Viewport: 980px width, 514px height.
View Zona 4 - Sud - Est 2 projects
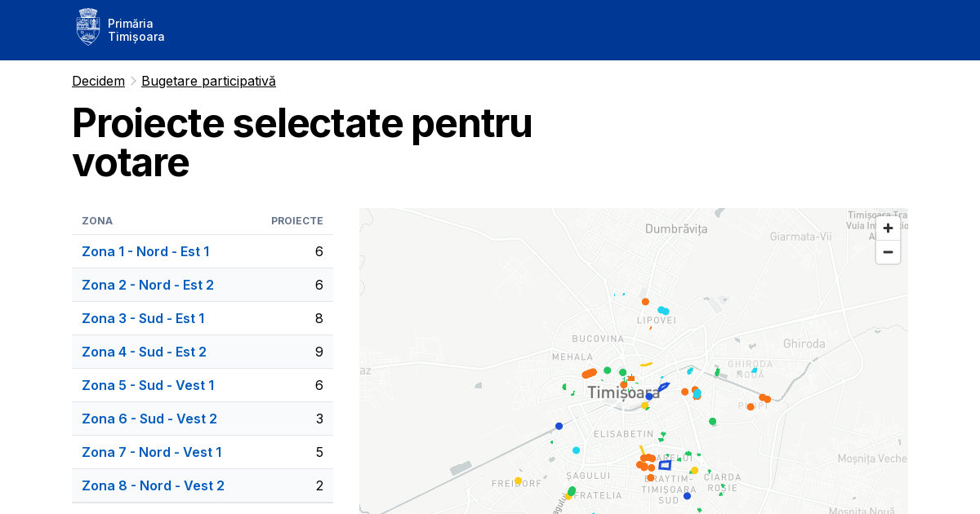[144, 352]
